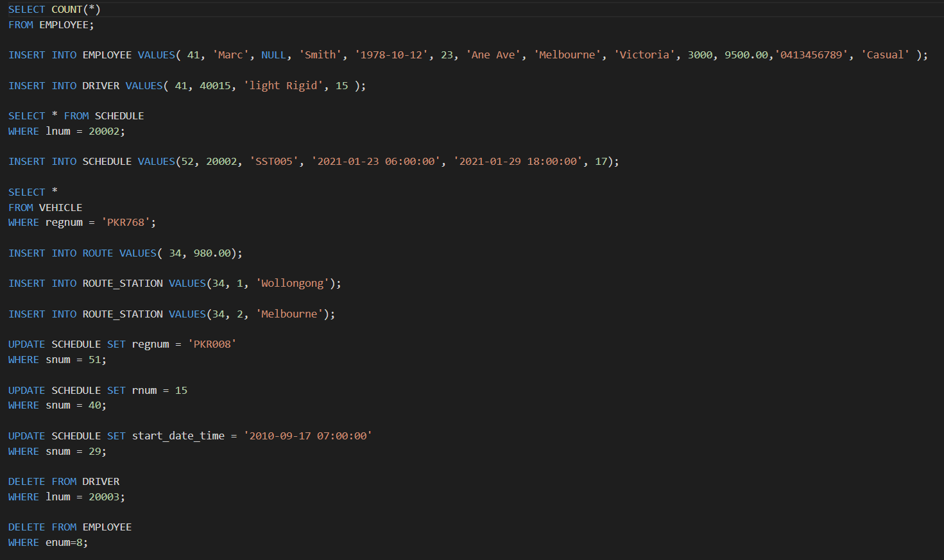The image size is (944, 560).
Task: Click the NULL keyword in the EMPLOYEE insert
Action: [x=273, y=55]
